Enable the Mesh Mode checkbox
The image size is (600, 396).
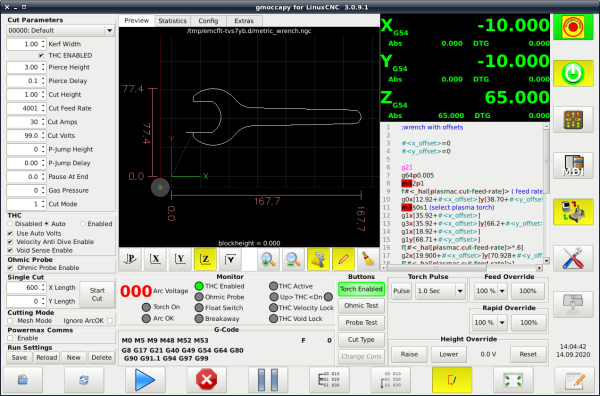(10, 321)
